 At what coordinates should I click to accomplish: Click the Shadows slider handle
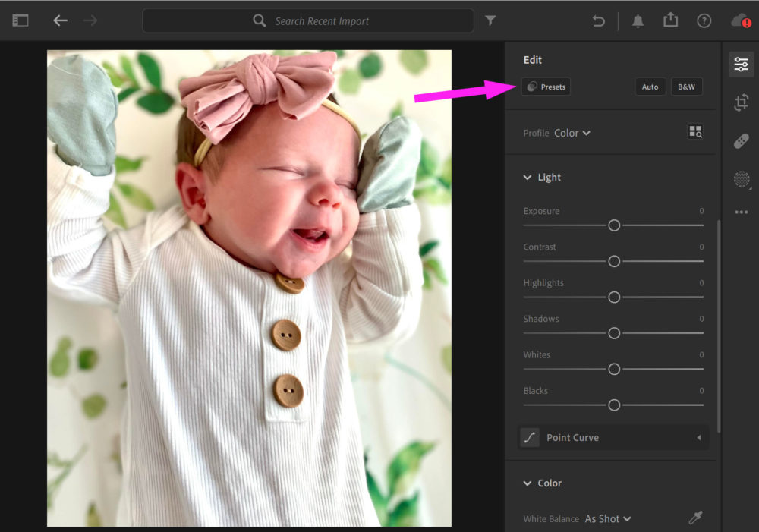pyautogui.click(x=614, y=333)
